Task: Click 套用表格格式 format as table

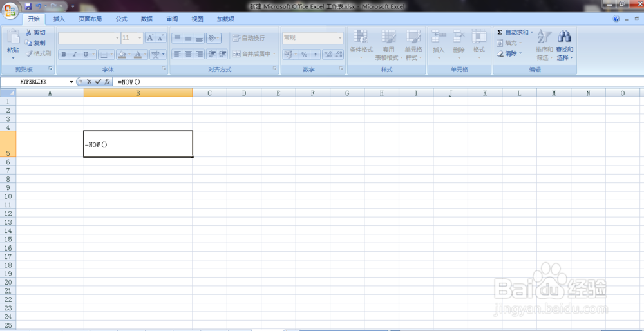Action: click(x=388, y=45)
